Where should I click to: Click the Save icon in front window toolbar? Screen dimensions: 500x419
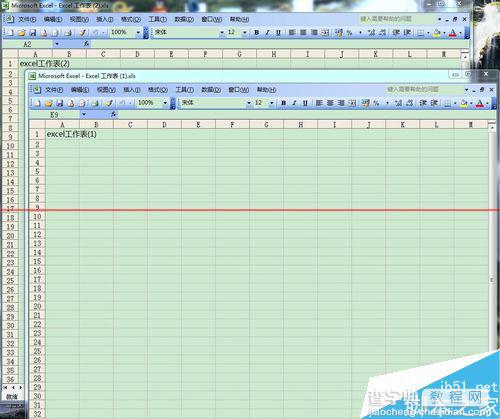pyautogui.click(x=60, y=103)
